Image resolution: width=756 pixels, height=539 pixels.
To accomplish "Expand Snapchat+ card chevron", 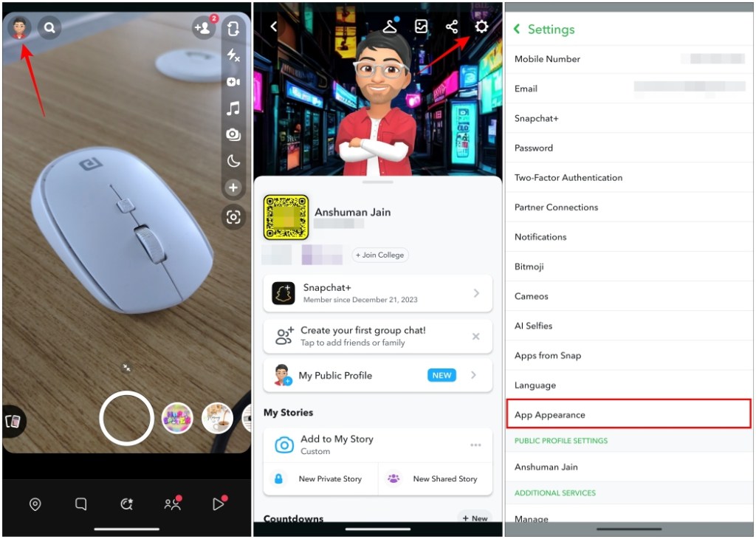I will coord(476,293).
